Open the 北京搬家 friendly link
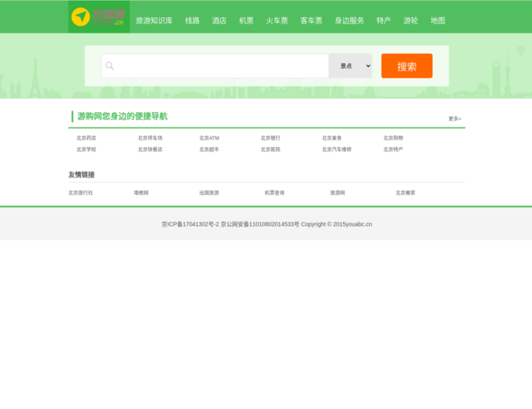The image size is (532, 409). (405, 193)
